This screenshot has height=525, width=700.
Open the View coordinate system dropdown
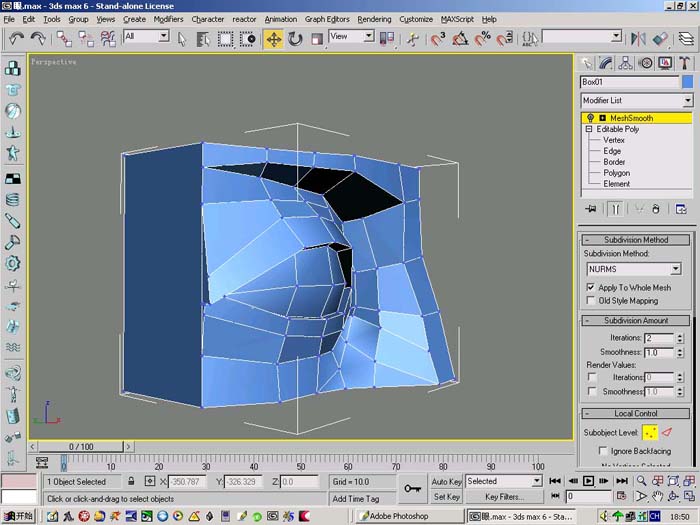pyautogui.click(x=368, y=36)
